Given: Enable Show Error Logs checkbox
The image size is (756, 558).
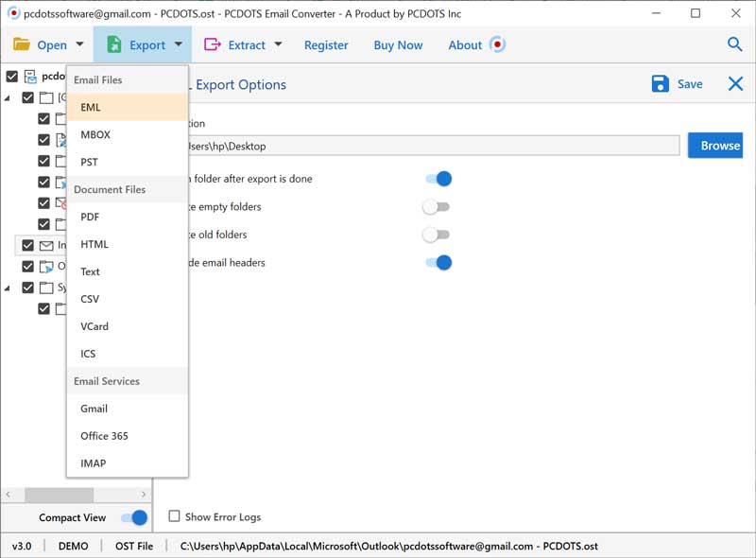Looking at the screenshot, I should (x=174, y=516).
